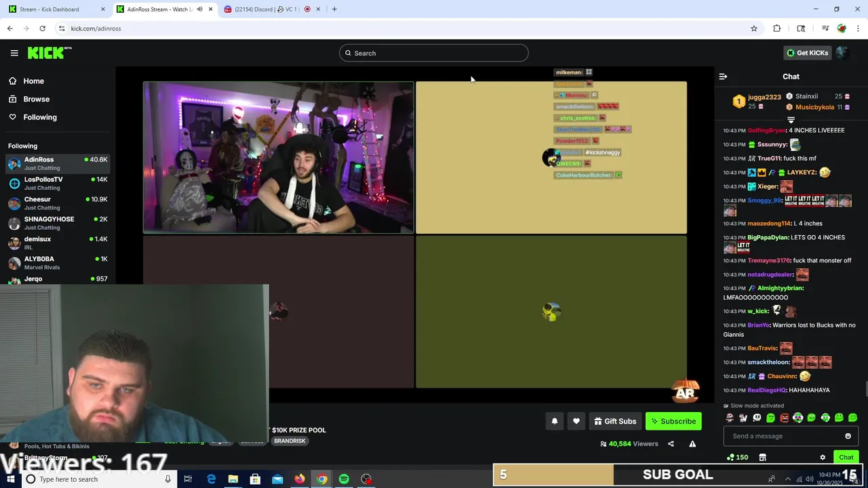Screen dimensions: 868x488
Task: Open the Kick hamburger menu
Action: click(14, 53)
